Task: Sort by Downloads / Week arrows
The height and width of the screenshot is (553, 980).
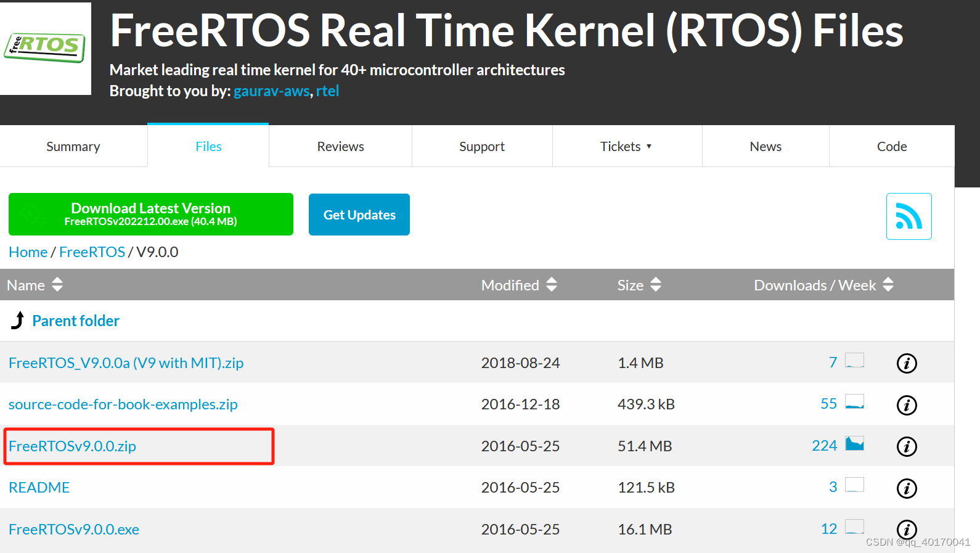Action: tap(888, 285)
